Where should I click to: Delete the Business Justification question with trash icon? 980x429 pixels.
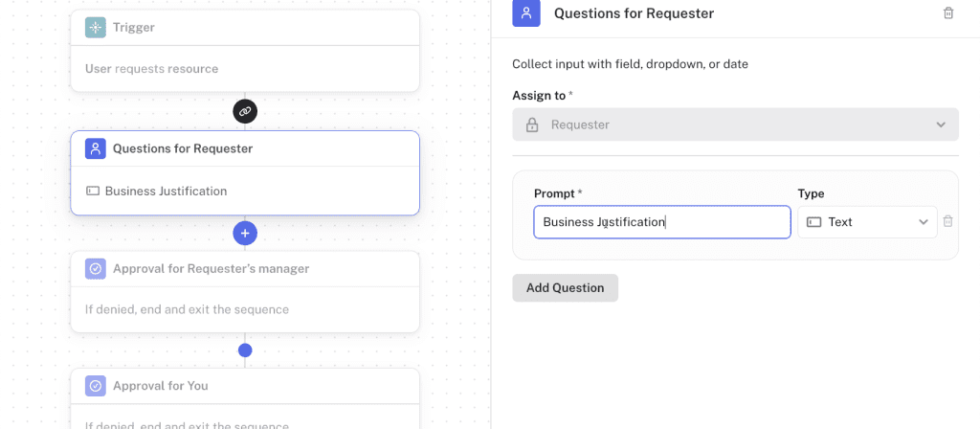(948, 221)
